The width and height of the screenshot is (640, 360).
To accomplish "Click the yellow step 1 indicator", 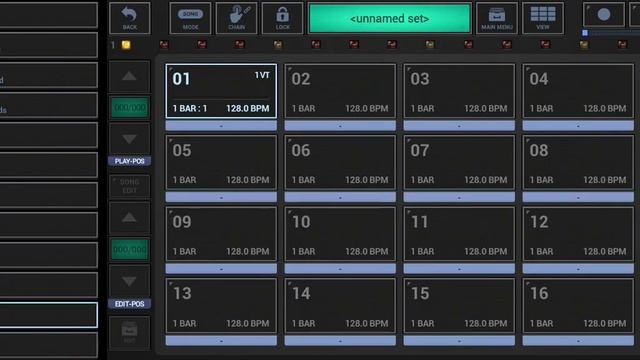I will click(x=126, y=45).
